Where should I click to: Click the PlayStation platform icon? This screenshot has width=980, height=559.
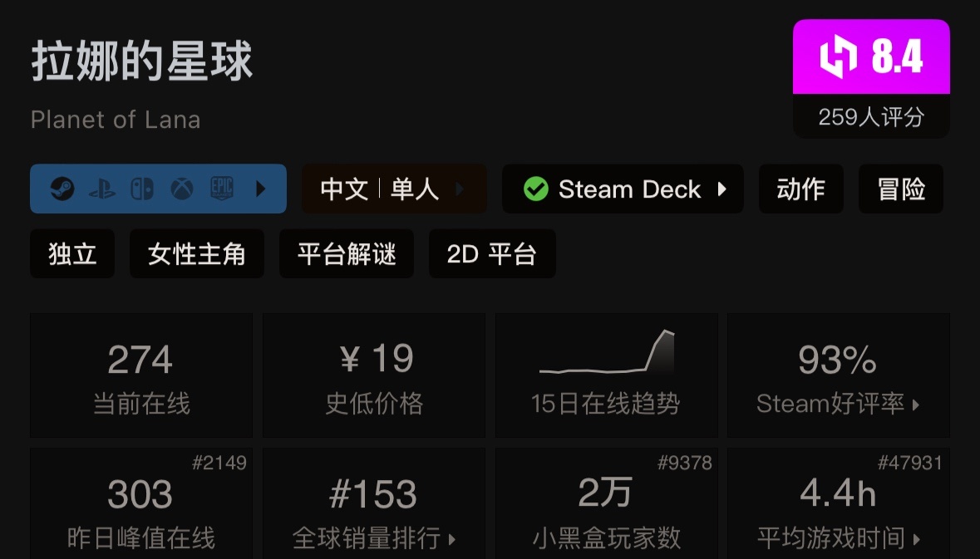(101, 189)
